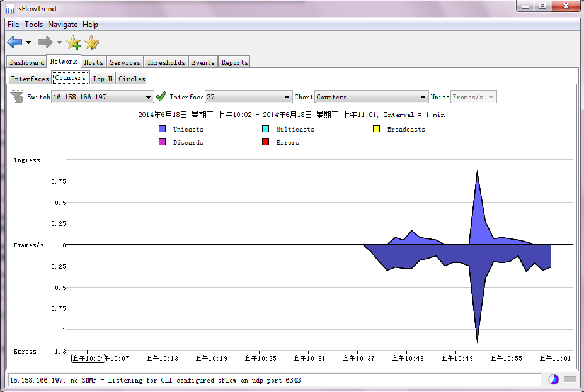Screen dimensions: 584x392
Task: Click the Unicasts blue legend swatch
Action: [162, 129]
